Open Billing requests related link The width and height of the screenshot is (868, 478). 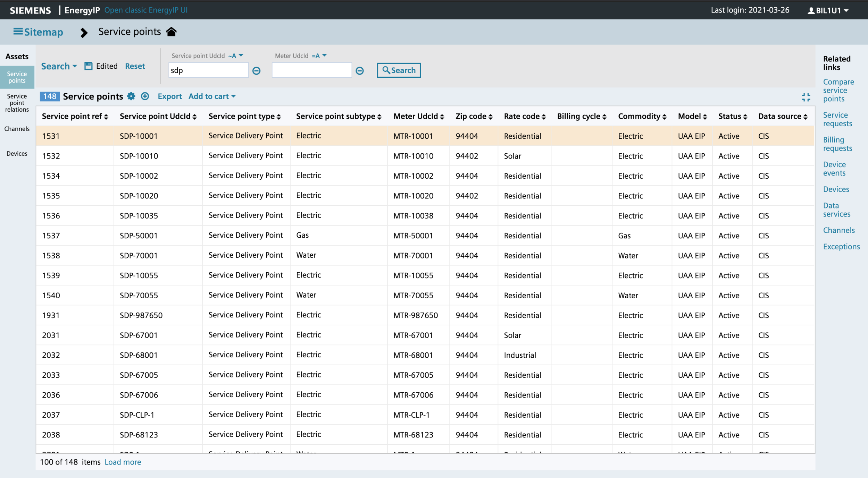837,144
